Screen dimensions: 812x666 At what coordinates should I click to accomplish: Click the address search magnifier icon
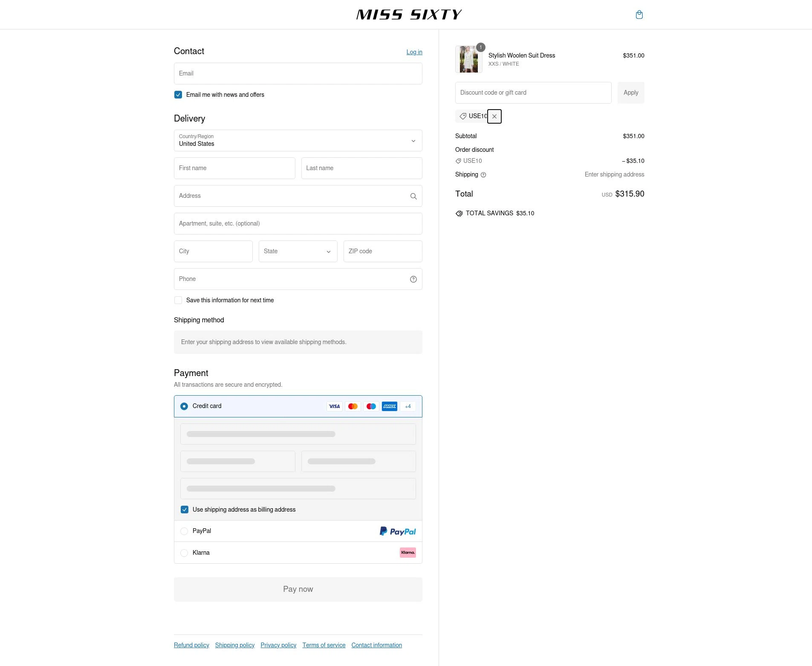pos(413,196)
